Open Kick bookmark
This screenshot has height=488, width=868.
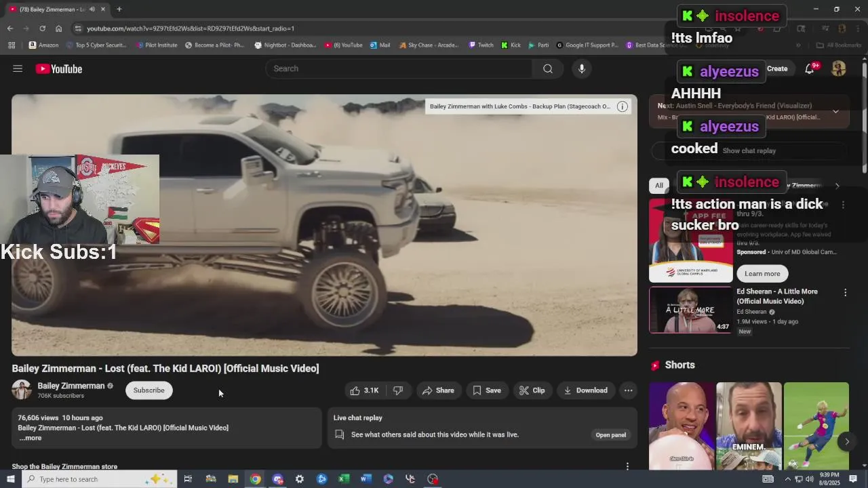point(511,45)
